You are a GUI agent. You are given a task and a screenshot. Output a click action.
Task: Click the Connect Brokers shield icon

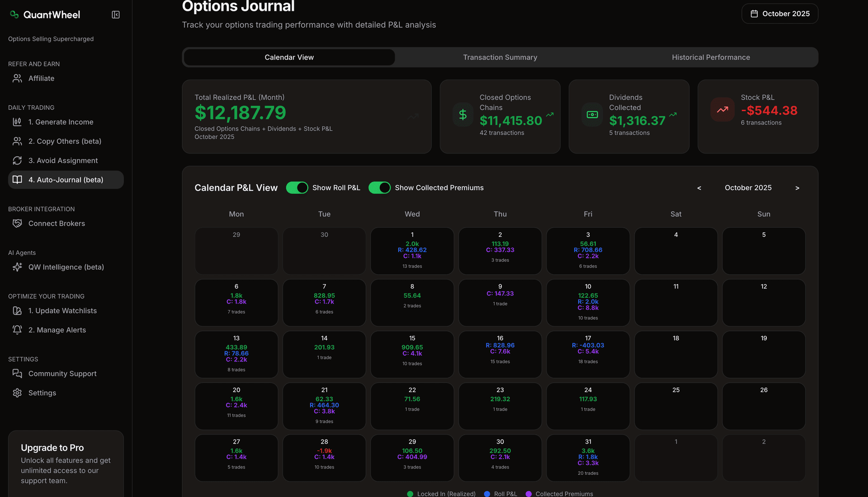pos(17,223)
